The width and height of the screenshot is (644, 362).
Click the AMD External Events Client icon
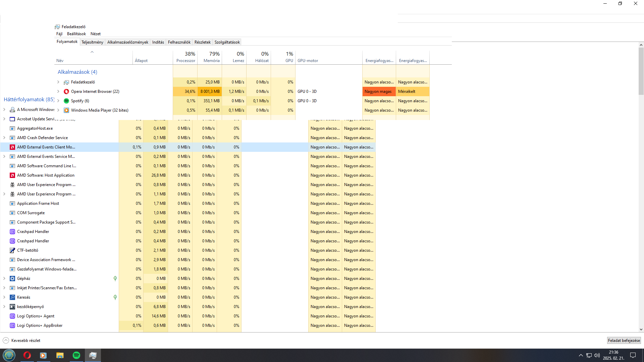point(12,147)
